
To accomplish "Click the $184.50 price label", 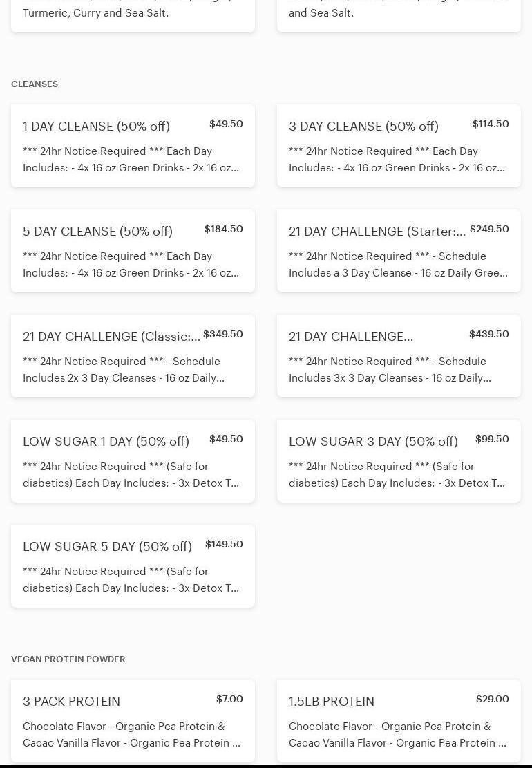I will (x=223, y=230).
